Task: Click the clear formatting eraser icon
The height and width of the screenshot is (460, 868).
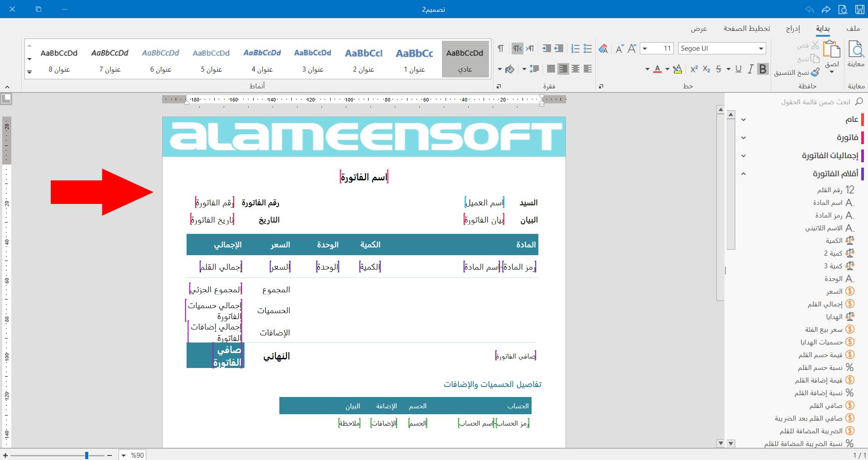Action: click(603, 48)
